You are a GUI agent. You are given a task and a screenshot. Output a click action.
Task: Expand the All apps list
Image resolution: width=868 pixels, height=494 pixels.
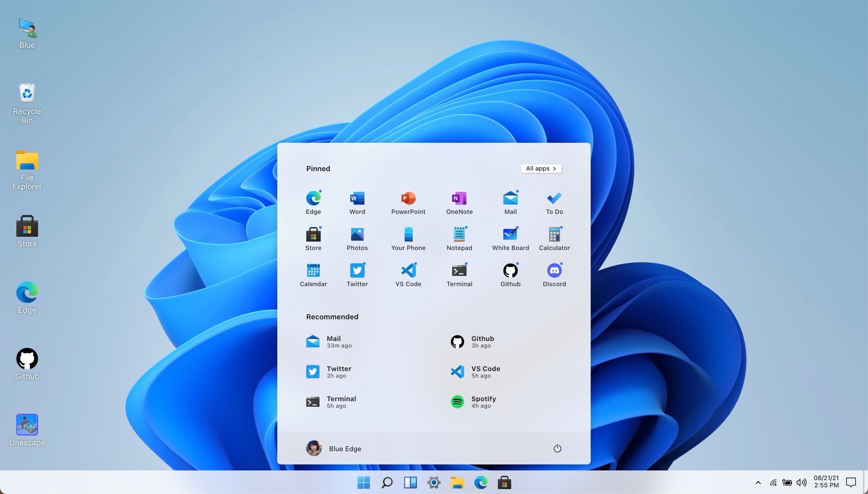click(x=541, y=169)
